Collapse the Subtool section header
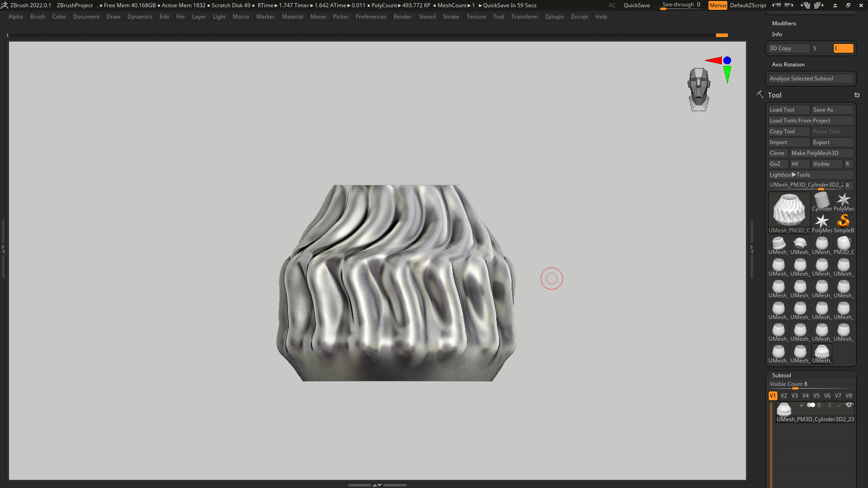Viewport: 868px width, 488px height. (x=782, y=375)
